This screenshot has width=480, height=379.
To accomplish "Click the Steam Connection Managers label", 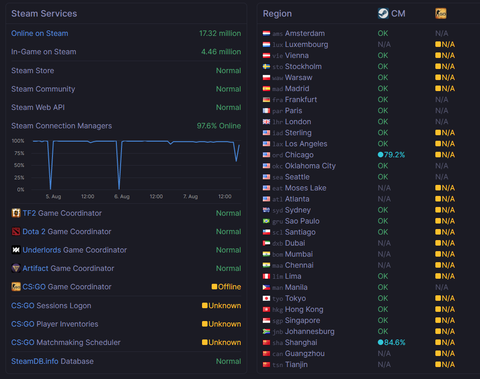I will tap(62, 126).
